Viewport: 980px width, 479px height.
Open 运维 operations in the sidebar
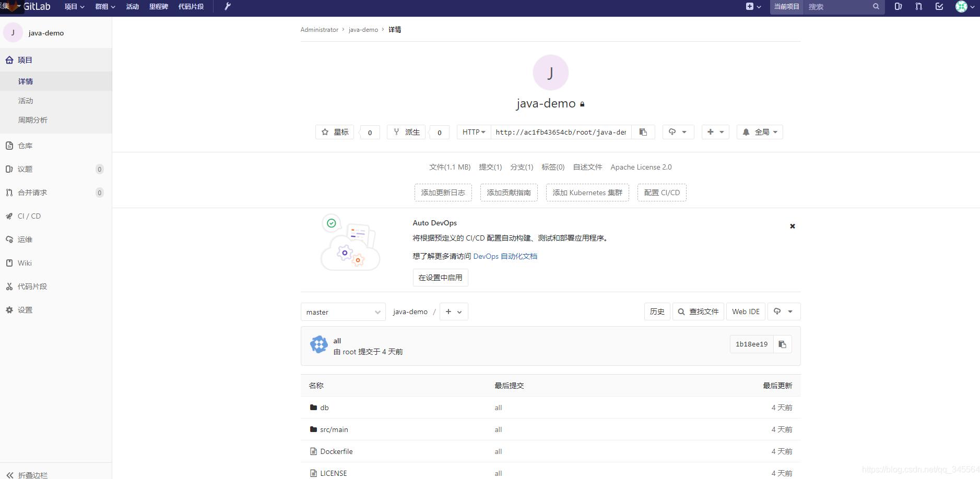point(25,239)
